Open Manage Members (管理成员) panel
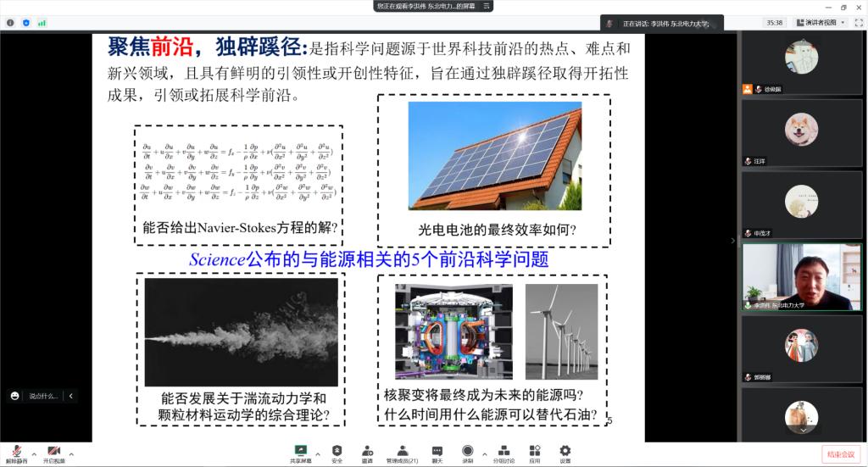Image resolution: width=868 pixels, height=467 pixels. (402, 452)
